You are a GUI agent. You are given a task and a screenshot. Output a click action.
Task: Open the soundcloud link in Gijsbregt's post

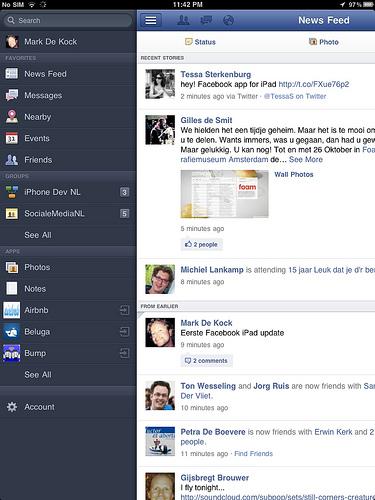coord(278,497)
